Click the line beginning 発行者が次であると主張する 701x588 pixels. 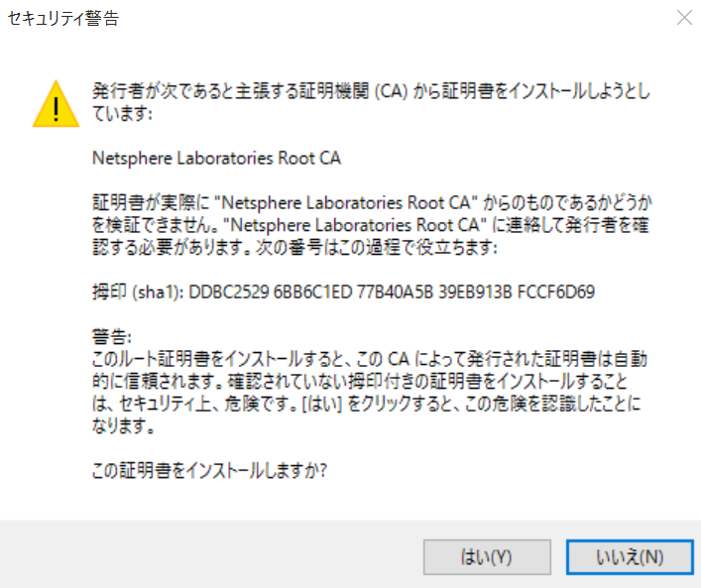pyautogui.click(x=371, y=91)
